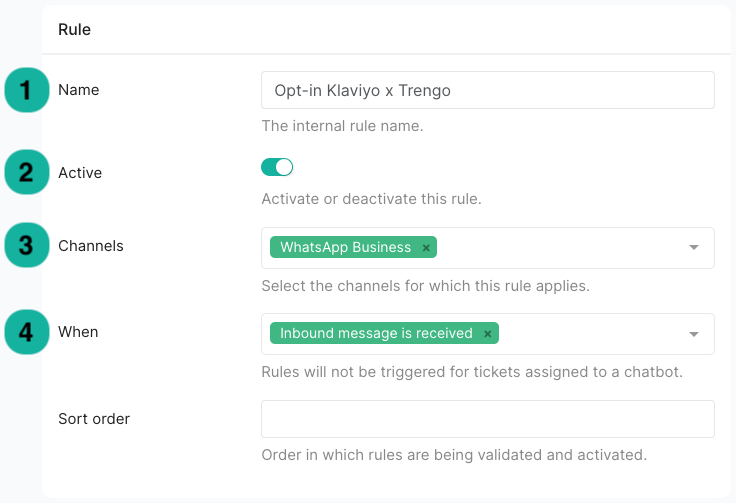Click into the rule Name field

coord(488,90)
